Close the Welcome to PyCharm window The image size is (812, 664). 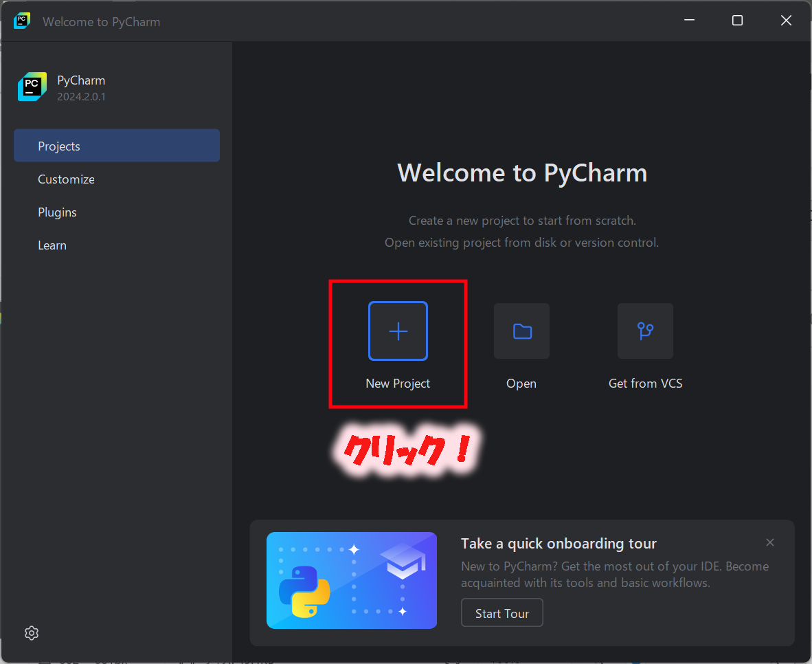tap(786, 20)
